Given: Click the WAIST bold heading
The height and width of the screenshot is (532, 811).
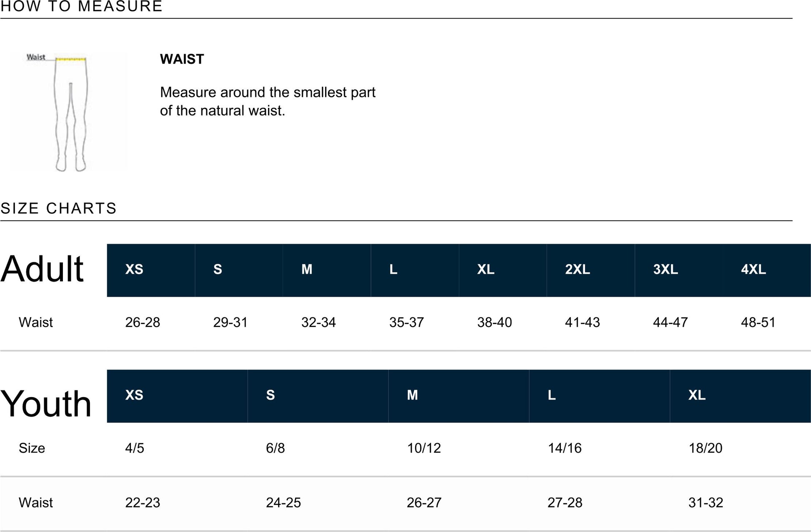Looking at the screenshot, I should [x=182, y=59].
